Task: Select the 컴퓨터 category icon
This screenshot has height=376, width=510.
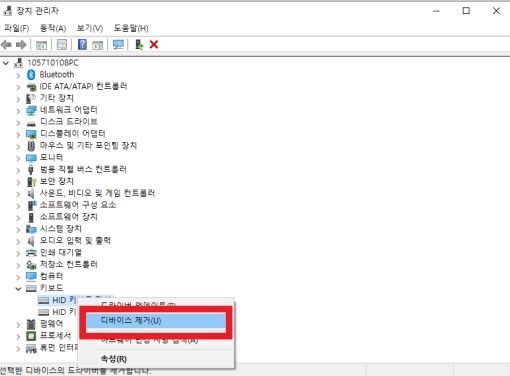Action: tap(31, 276)
